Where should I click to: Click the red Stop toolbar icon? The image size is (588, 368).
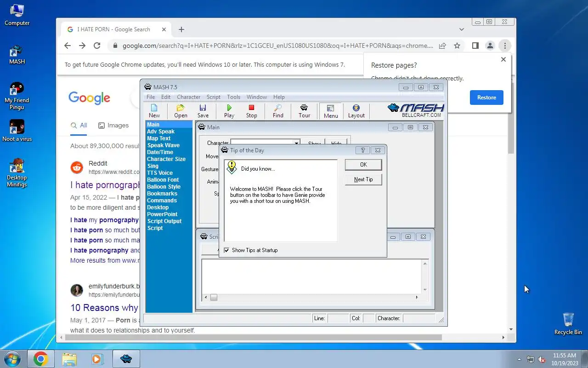click(251, 111)
